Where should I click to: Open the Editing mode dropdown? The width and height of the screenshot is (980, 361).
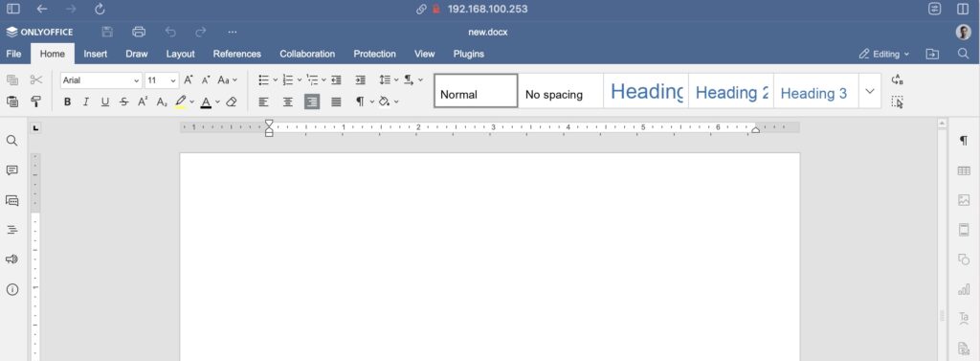(x=884, y=54)
